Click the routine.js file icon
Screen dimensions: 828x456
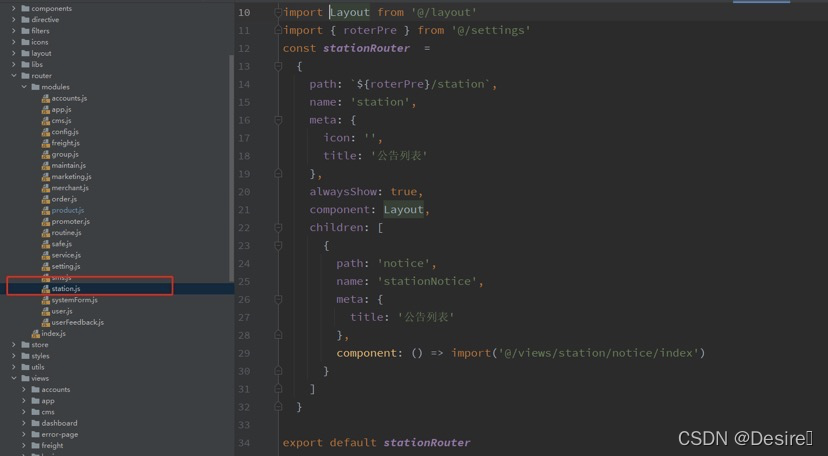point(46,233)
